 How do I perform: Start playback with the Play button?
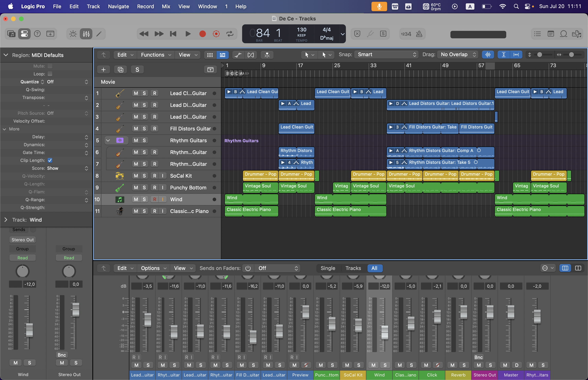pyautogui.click(x=188, y=34)
